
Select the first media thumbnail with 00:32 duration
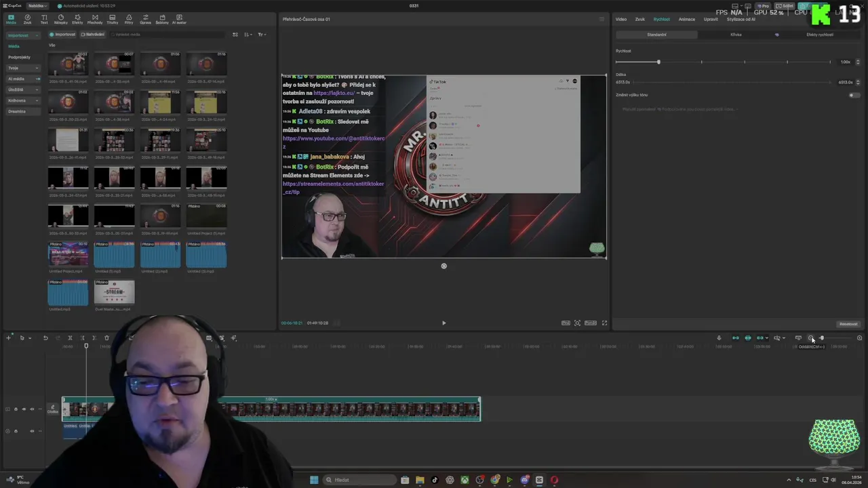68,64
